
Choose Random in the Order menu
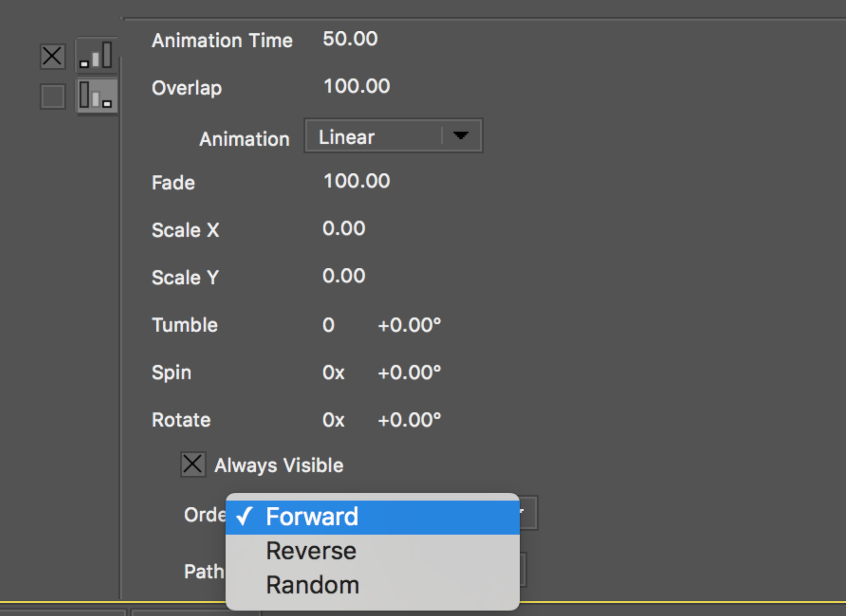(372, 585)
